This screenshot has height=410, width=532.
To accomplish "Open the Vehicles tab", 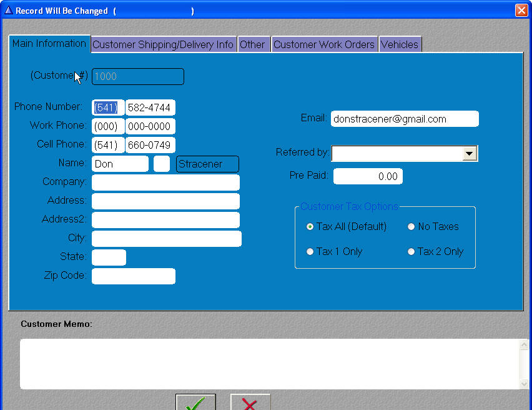I will click(400, 44).
